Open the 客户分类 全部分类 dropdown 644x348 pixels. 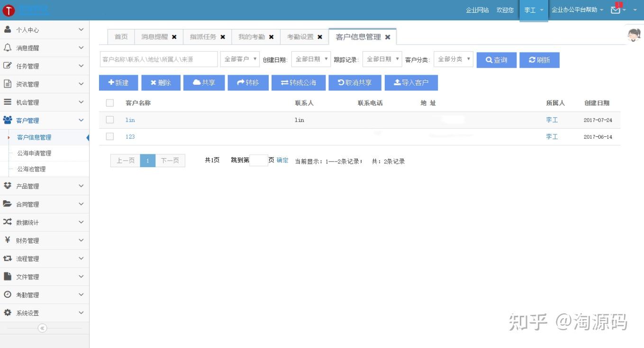453,59
